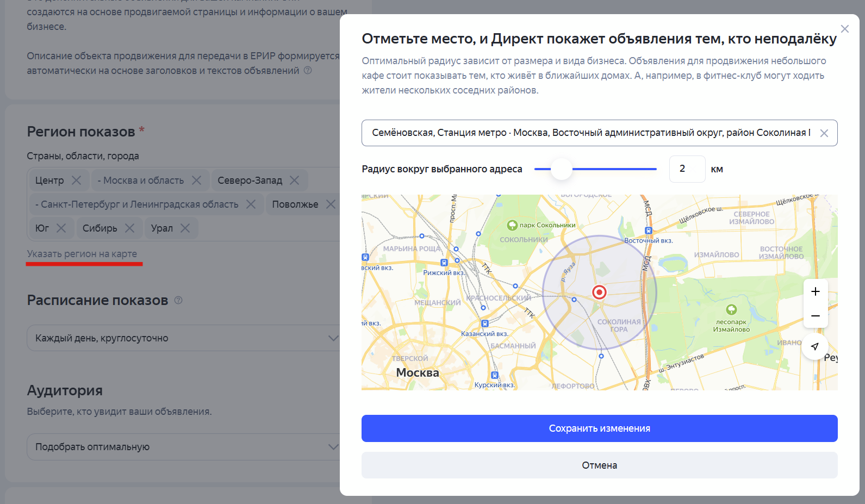Zoom out the map with minus button

pyautogui.click(x=816, y=316)
